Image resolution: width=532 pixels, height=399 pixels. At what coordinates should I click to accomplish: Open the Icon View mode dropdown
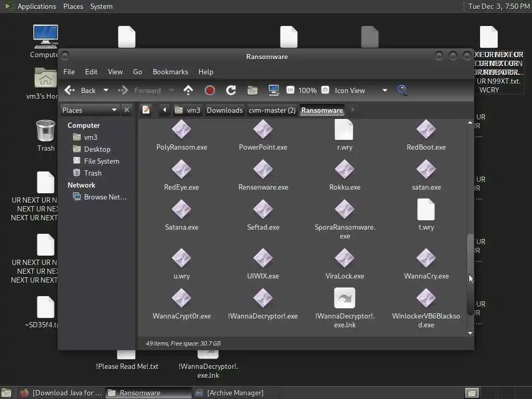[361, 90]
